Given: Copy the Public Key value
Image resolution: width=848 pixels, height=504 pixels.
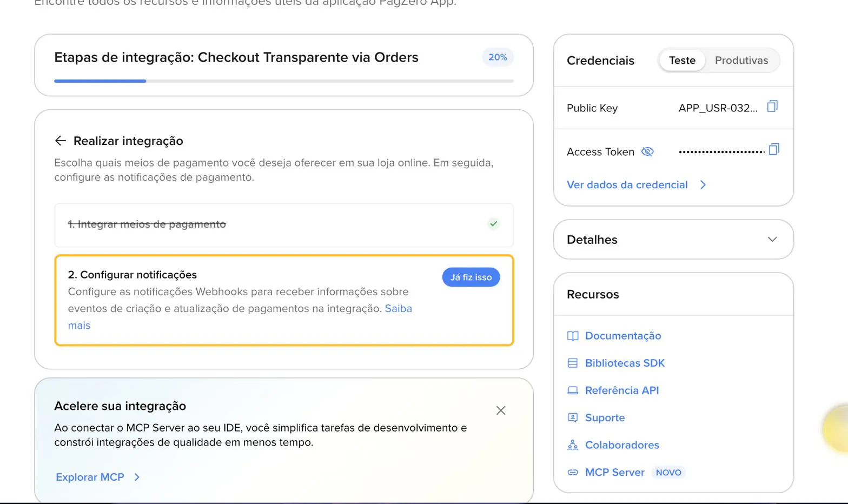Looking at the screenshot, I should [772, 106].
